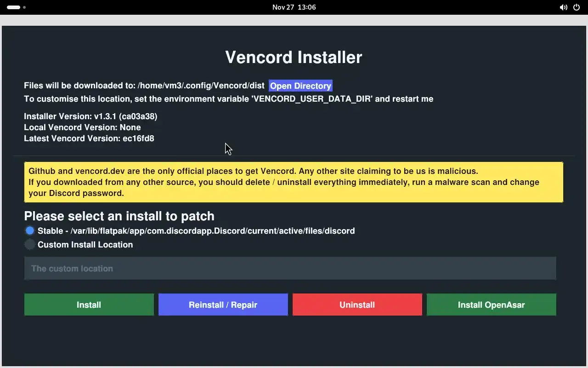Viewport: 588px width, 368px height.
Task: Select the Stable Discord install radio
Action: tap(30, 230)
